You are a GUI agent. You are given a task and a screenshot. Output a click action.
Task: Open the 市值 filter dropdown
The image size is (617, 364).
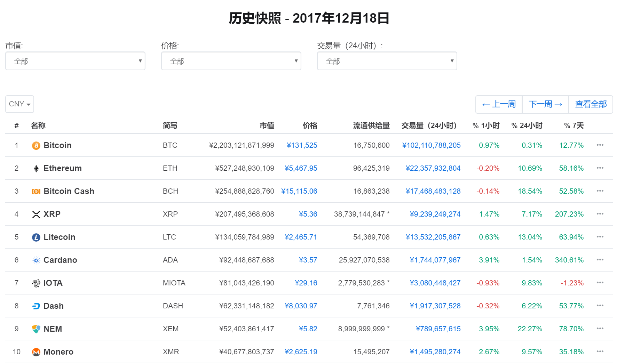[x=75, y=61]
